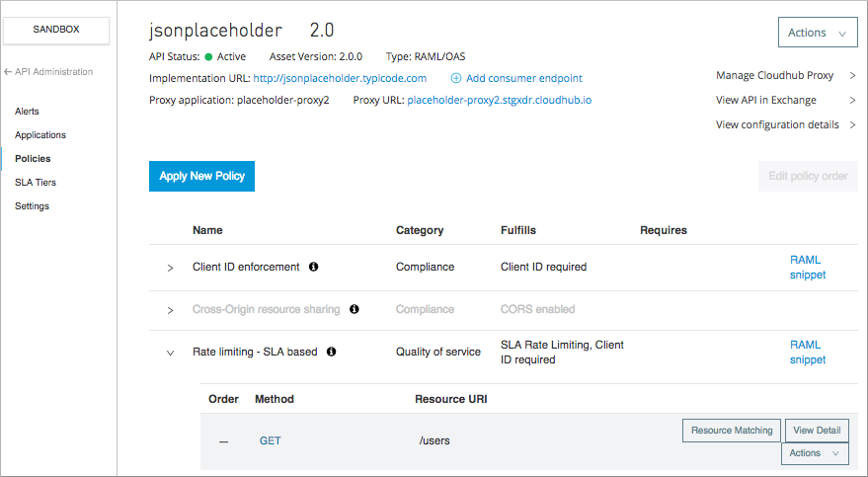Open the jsonplaceholder.typicode.com implementation URL
This screenshot has width=868, height=477.
click(x=340, y=79)
